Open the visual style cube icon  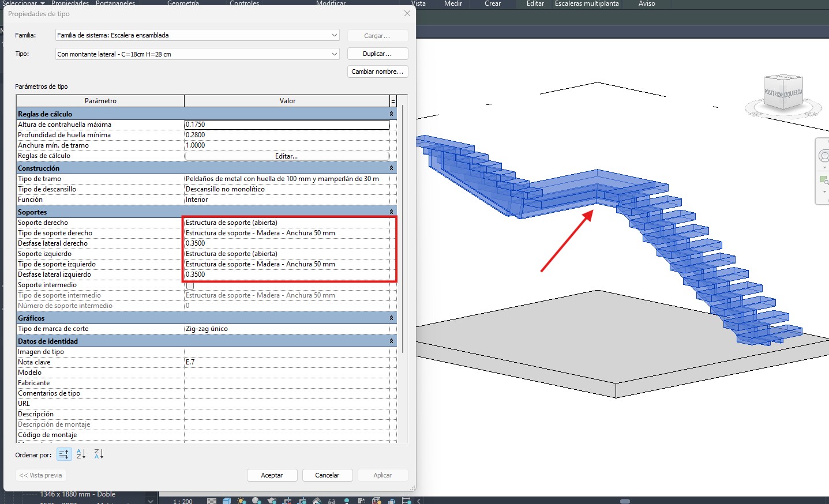click(x=227, y=501)
